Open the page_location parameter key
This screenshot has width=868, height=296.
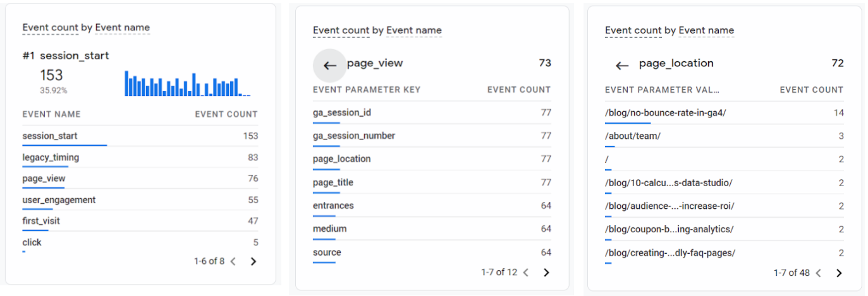(x=341, y=159)
